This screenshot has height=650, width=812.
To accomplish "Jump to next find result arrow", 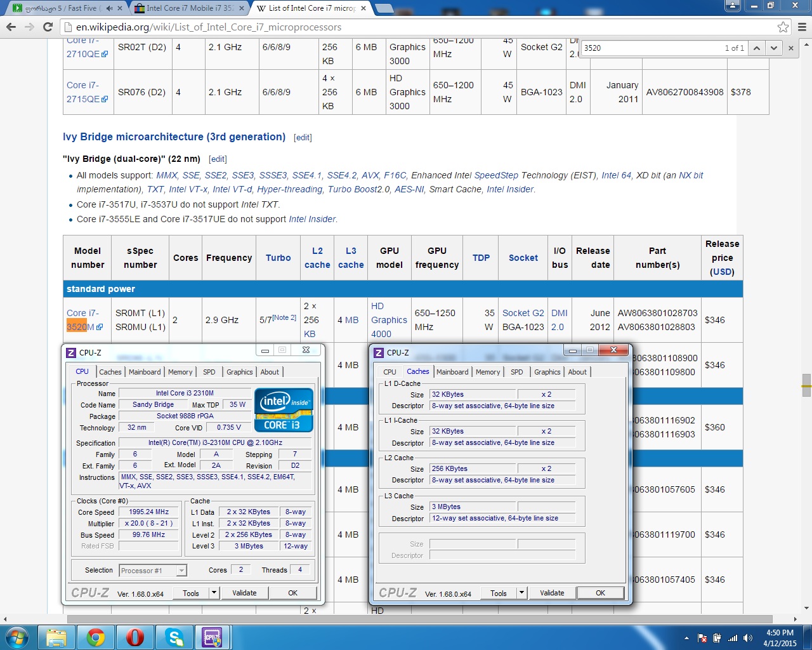I will (x=773, y=48).
